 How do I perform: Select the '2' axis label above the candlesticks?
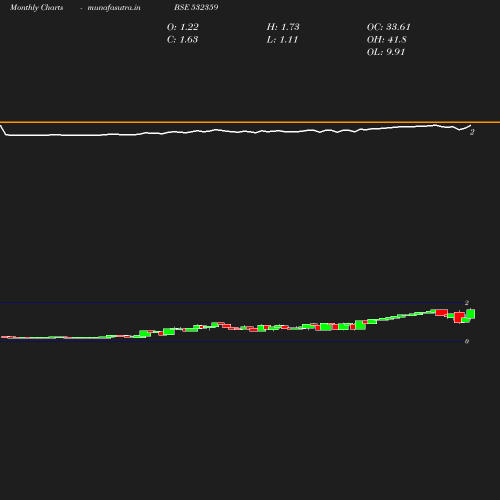coord(467,303)
